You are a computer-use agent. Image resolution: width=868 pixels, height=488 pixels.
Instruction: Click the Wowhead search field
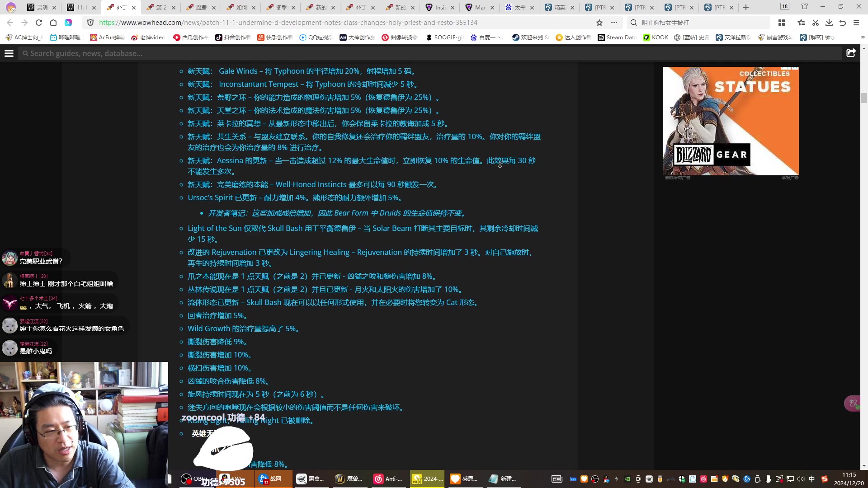(429, 53)
